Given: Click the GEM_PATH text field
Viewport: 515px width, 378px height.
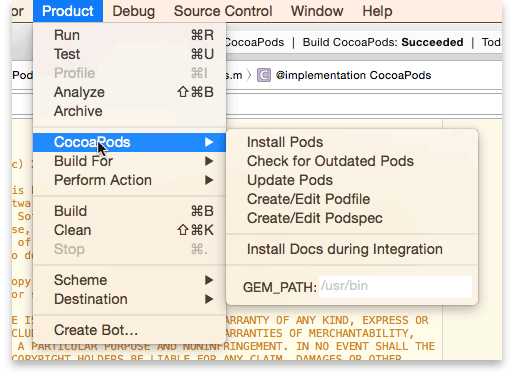Looking at the screenshot, I should pyautogui.click(x=395, y=286).
